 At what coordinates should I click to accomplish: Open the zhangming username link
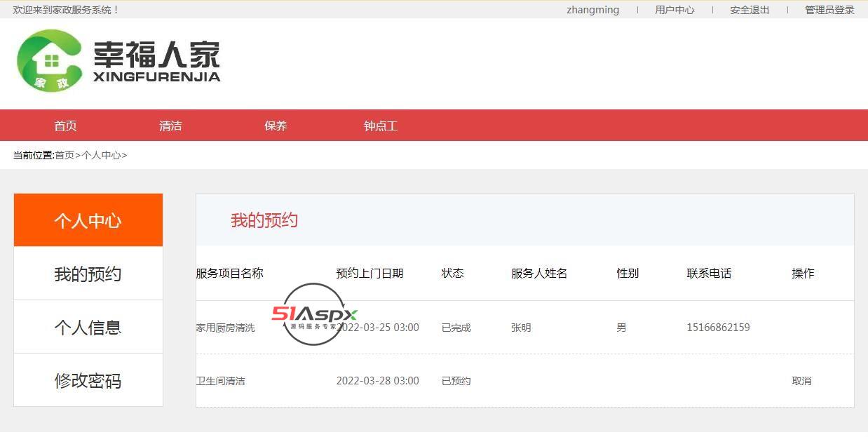click(592, 10)
